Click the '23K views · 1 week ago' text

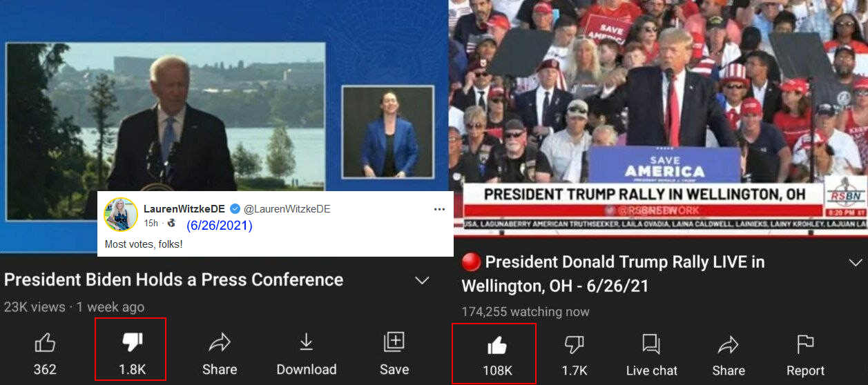[x=75, y=307]
